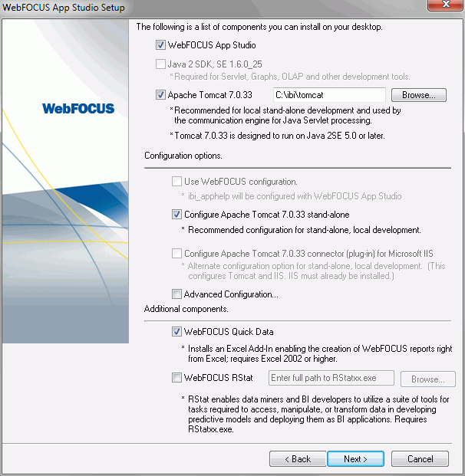The width and height of the screenshot is (465, 476).
Task: Click 'Recommended configuration for stand-alone' note text
Action: pos(305,230)
